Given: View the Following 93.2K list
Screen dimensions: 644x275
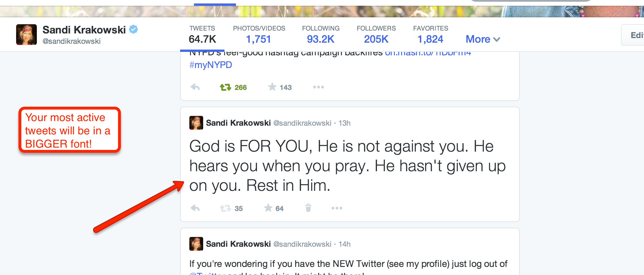Looking at the screenshot, I should pos(321,35).
